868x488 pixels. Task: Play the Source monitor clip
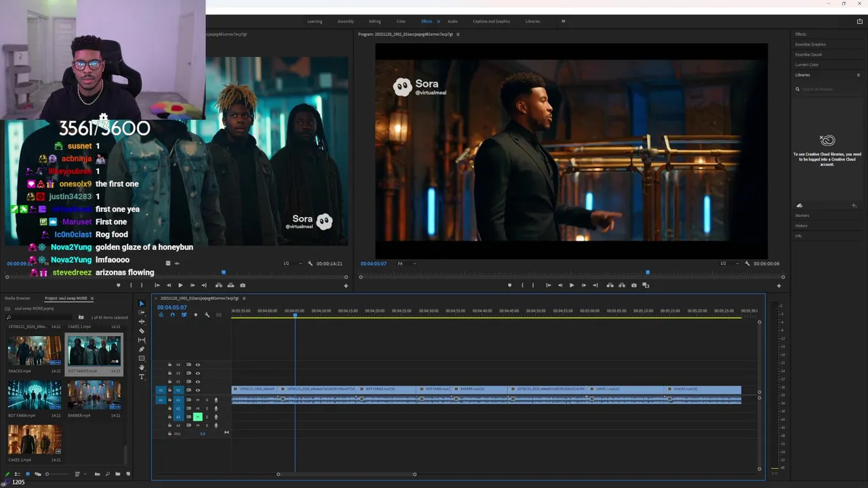[x=180, y=285]
